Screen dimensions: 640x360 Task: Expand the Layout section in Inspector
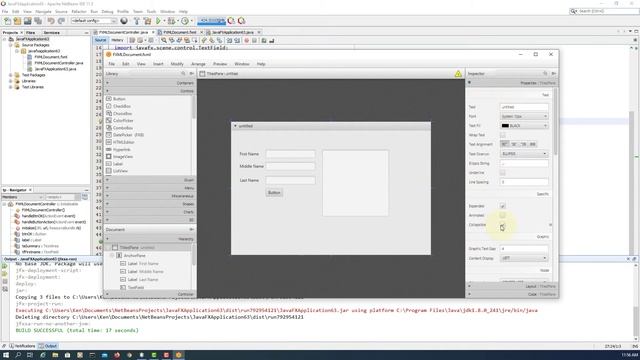512,287
